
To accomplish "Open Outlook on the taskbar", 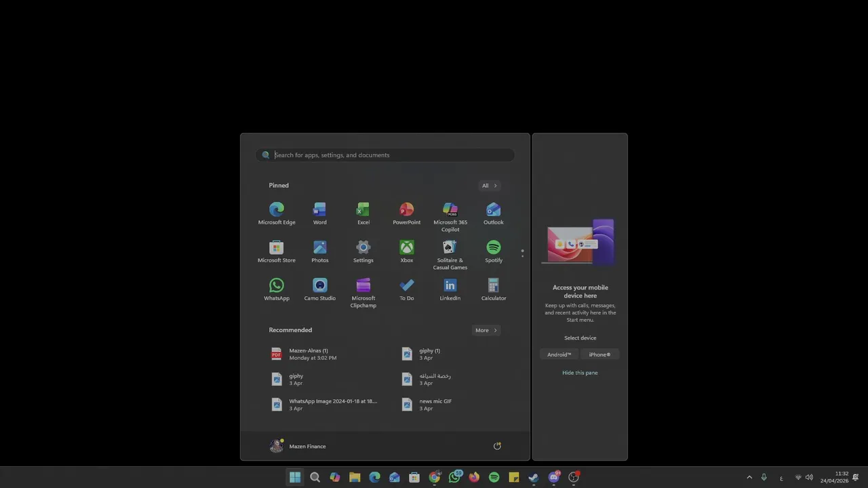I will point(395,477).
